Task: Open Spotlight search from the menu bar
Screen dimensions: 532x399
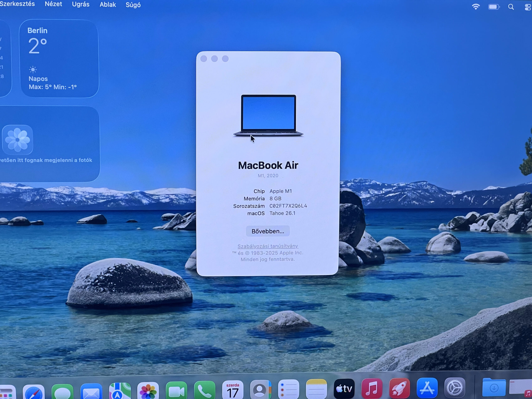Action: click(x=511, y=6)
